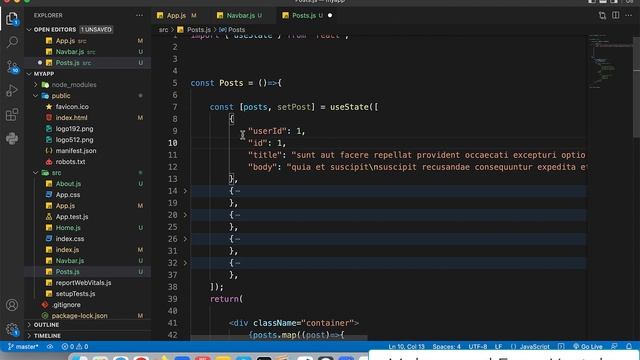
Task: Click the notifications bell icon
Action: click(629, 347)
